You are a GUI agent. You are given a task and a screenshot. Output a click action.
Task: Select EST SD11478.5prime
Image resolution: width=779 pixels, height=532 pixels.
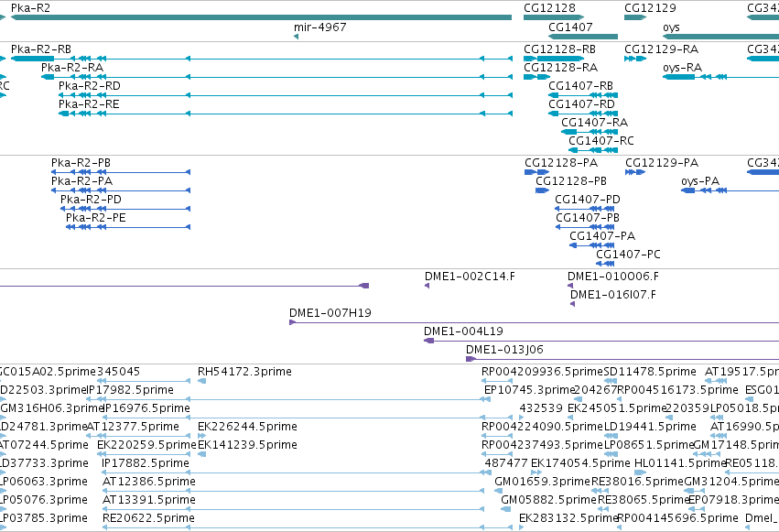click(650, 372)
